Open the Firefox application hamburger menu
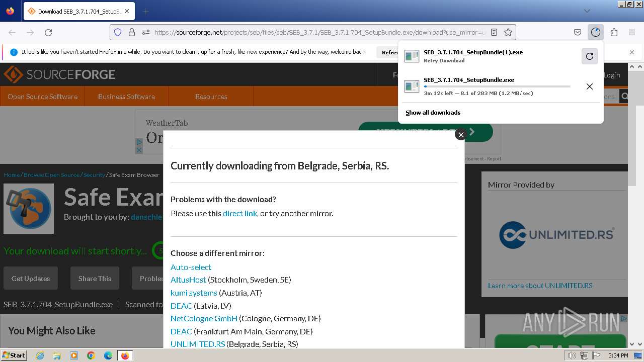644x362 pixels. coord(632,32)
